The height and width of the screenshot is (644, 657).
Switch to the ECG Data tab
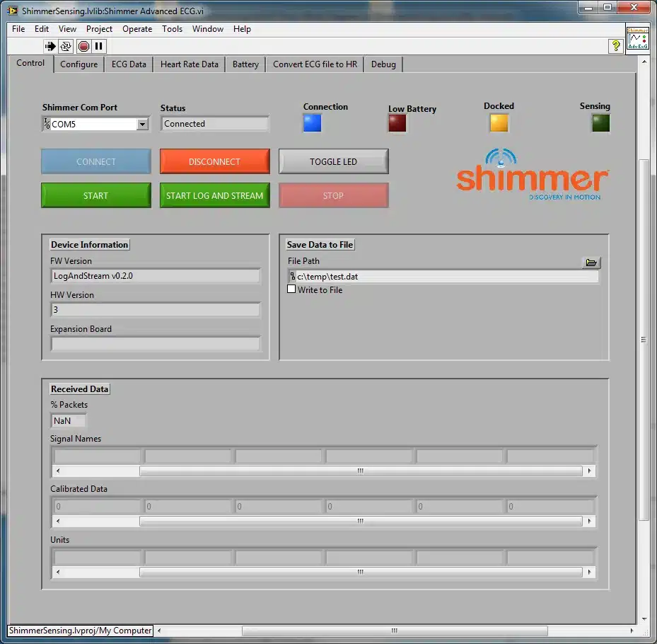[x=129, y=64]
